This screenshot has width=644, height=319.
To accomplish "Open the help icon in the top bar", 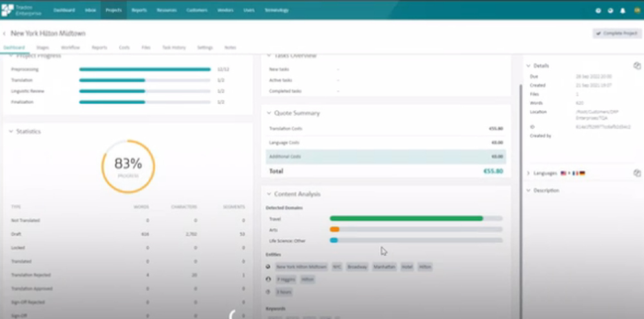I will [598, 11].
